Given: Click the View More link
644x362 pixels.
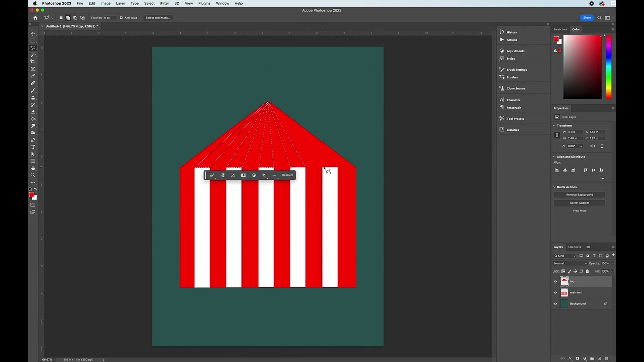Looking at the screenshot, I should coord(580,211).
